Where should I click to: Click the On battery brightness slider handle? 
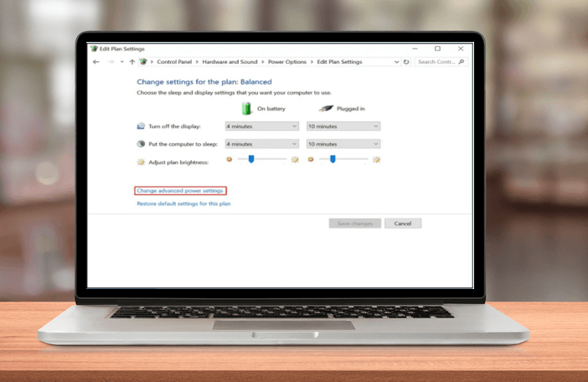click(251, 158)
